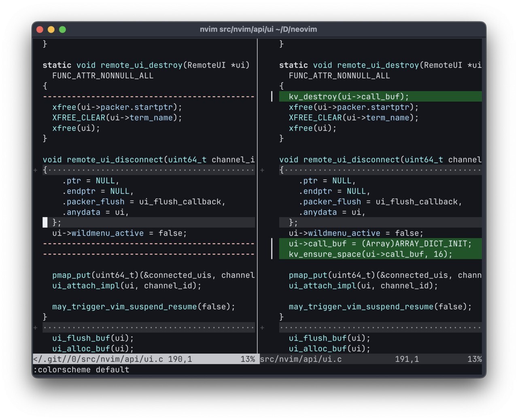This screenshot has height=420, width=518.
Task: Click xfree(ui->packer.startptr) line in left pane
Action: pyautogui.click(x=117, y=107)
